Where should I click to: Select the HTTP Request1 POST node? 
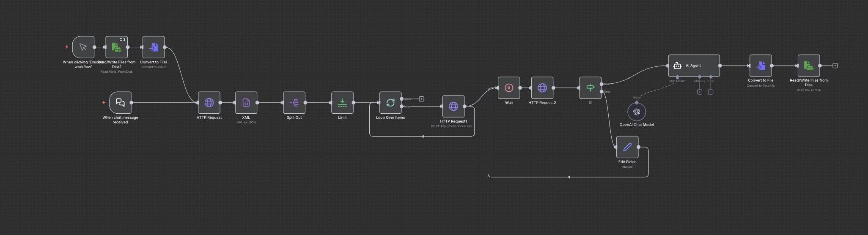(453, 106)
